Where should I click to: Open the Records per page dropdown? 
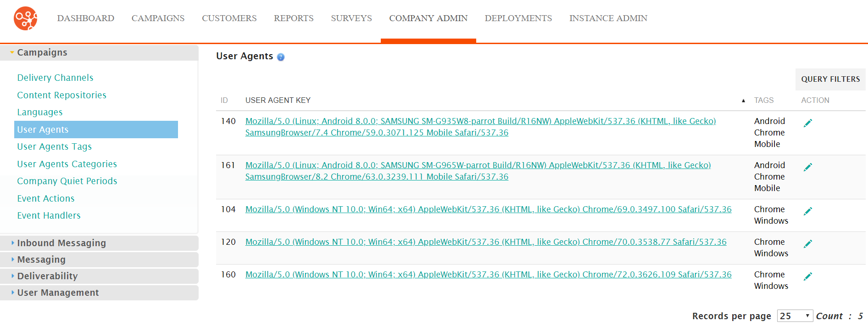click(795, 316)
